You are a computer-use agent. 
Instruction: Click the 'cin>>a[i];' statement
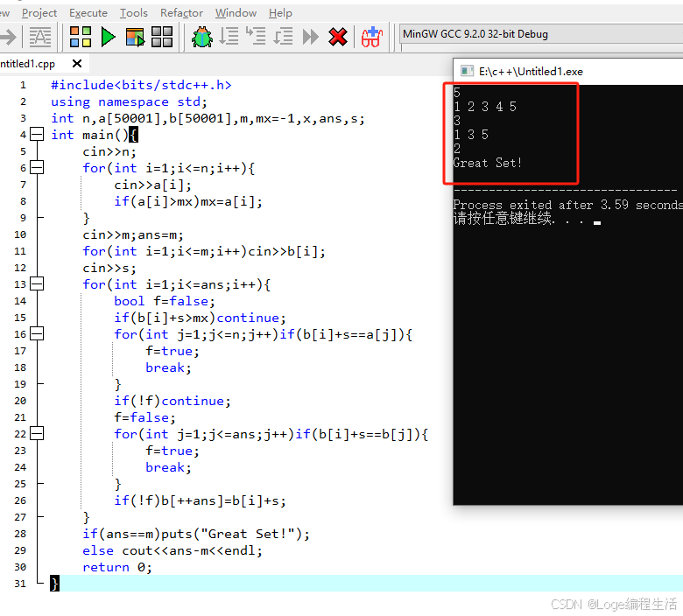coord(152,185)
